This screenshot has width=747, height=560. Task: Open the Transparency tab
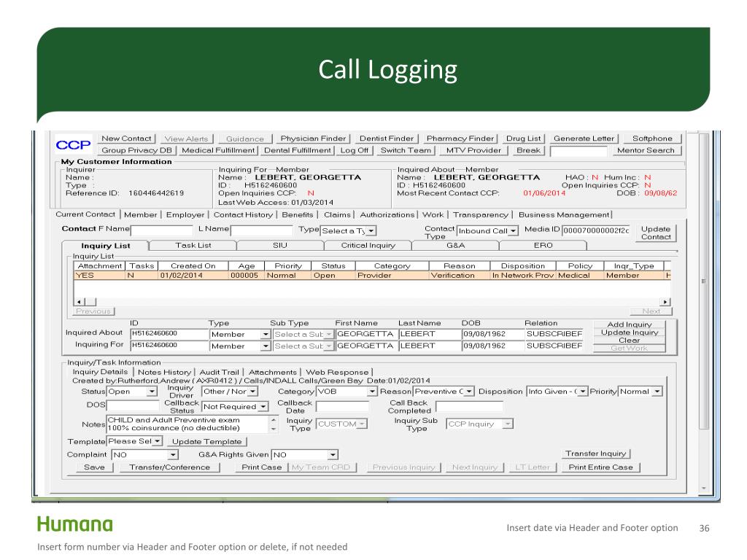coord(481,215)
